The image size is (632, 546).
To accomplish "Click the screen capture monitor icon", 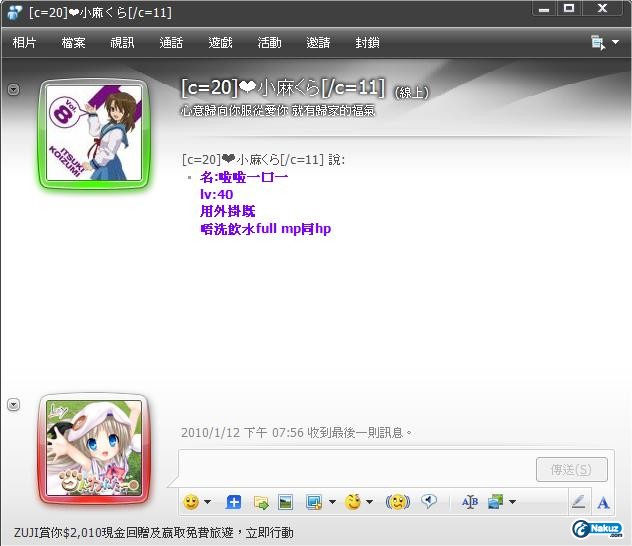I will click(x=314, y=502).
